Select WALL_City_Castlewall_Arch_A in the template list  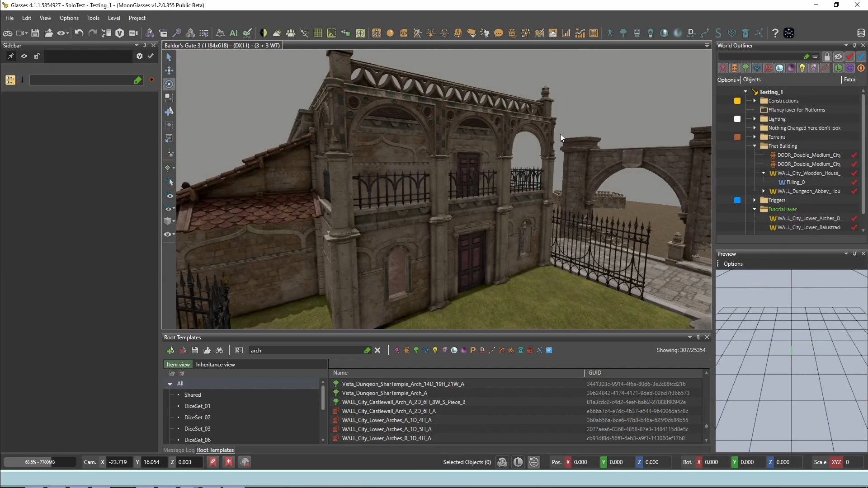[x=389, y=411]
